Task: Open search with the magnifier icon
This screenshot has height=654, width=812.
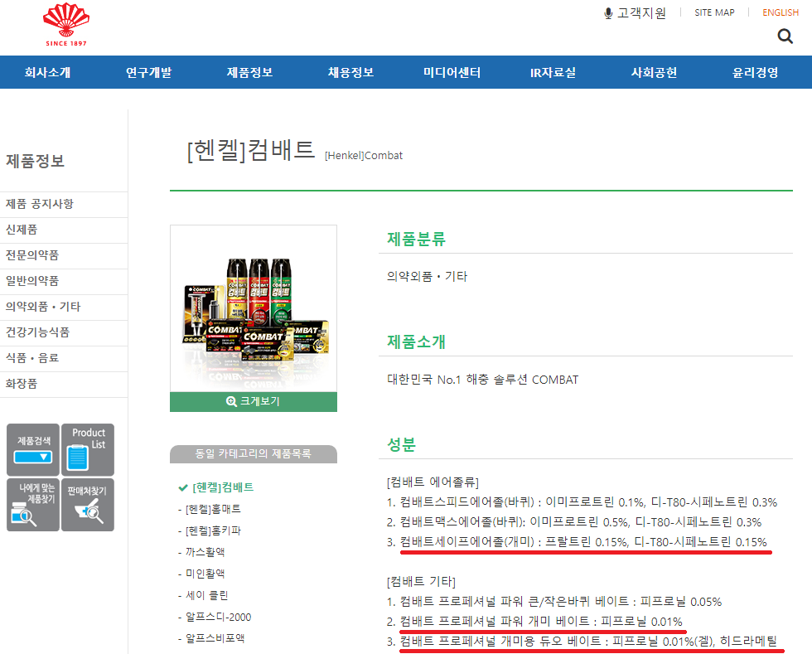Action: (x=785, y=36)
